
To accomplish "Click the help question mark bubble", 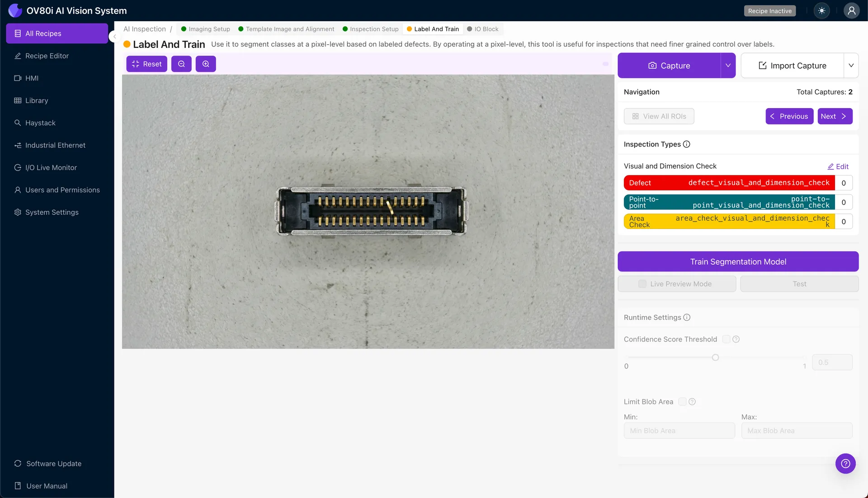I will tap(845, 464).
